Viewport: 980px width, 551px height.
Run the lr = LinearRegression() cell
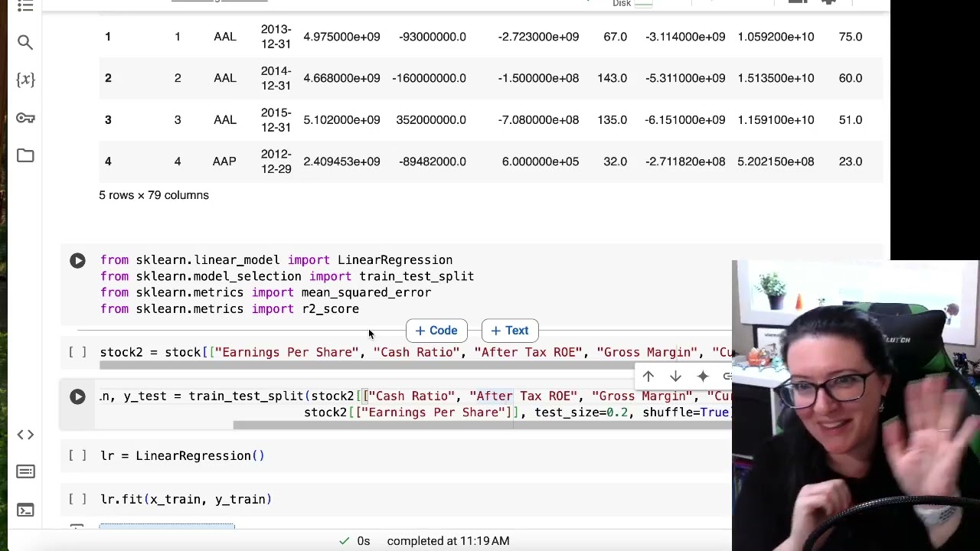(x=77, y=455)
